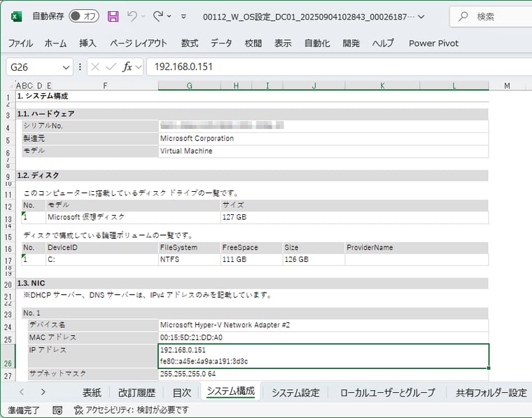Click the macro recording icon in status bar
The width and height of the screenshot is (532, 418).
pyautogui.click(x=57, y=410)
